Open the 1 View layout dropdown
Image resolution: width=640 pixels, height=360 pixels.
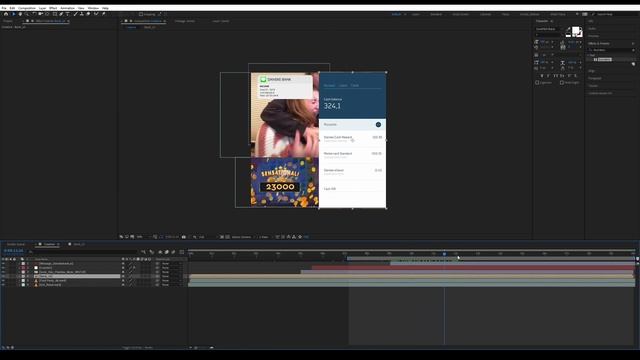(265, 237)
